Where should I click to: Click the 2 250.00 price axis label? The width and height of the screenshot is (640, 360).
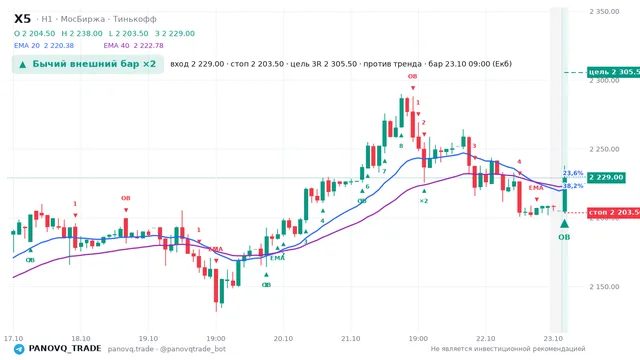[x=604, y=149]
